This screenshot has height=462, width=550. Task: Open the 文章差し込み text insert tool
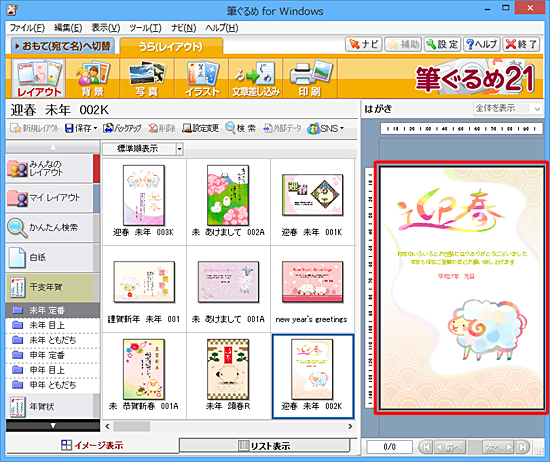click(256, 78)
